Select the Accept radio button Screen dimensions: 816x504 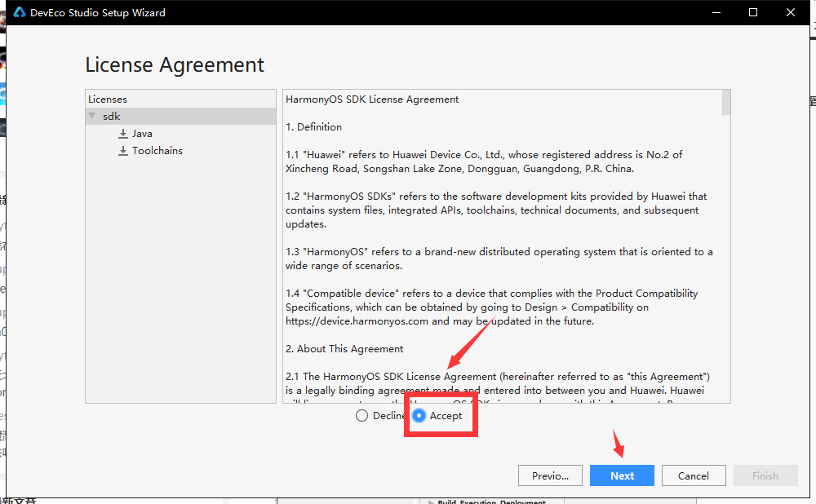click(419, 416)
